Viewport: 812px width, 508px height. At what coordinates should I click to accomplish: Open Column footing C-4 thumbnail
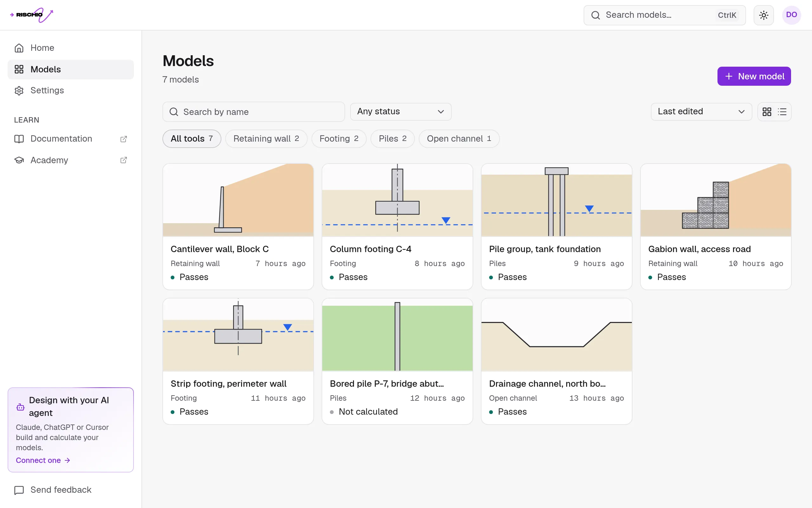click(x=397, y=200)
